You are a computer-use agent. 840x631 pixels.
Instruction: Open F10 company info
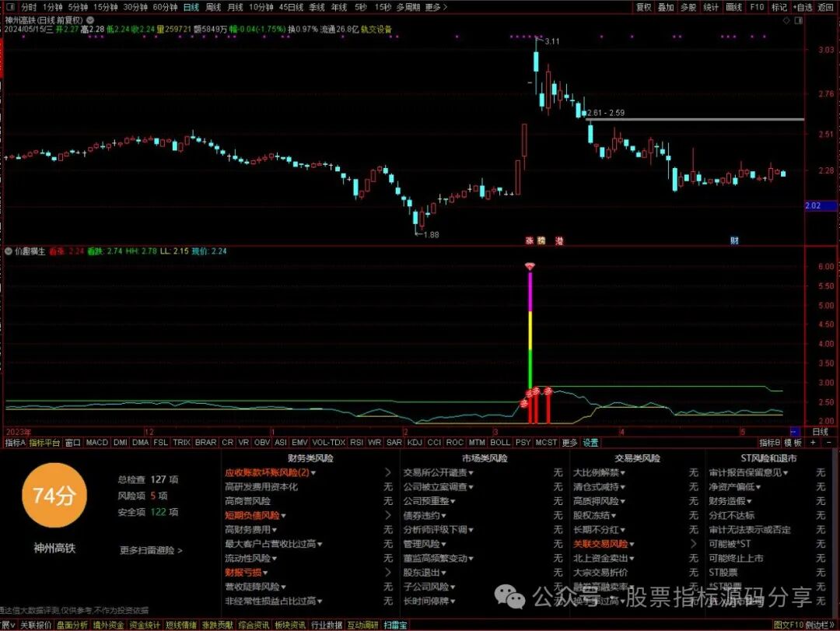coord(757,7)
